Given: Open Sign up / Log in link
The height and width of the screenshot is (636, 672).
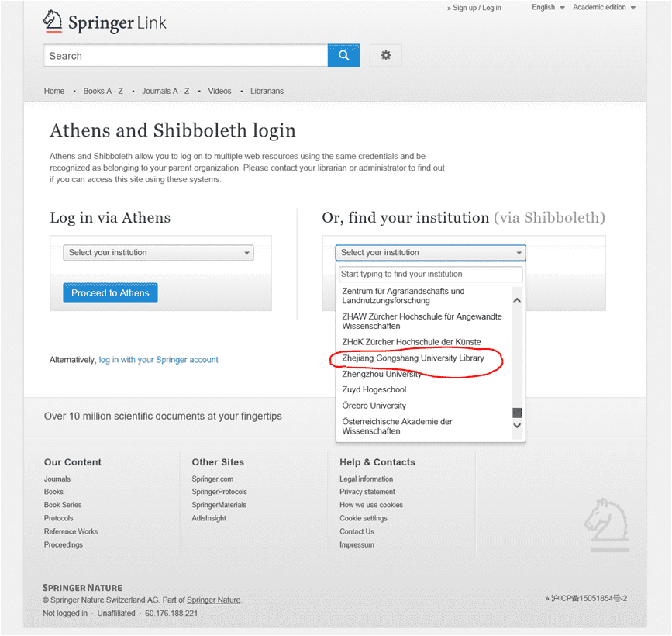Looking at the screenshot, I should click(x=476, y=8).
